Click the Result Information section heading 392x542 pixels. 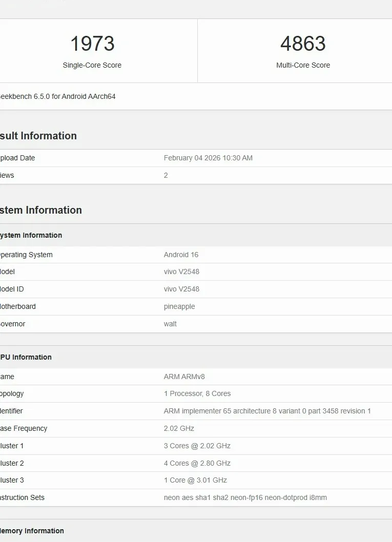click(x=38, y=136)
